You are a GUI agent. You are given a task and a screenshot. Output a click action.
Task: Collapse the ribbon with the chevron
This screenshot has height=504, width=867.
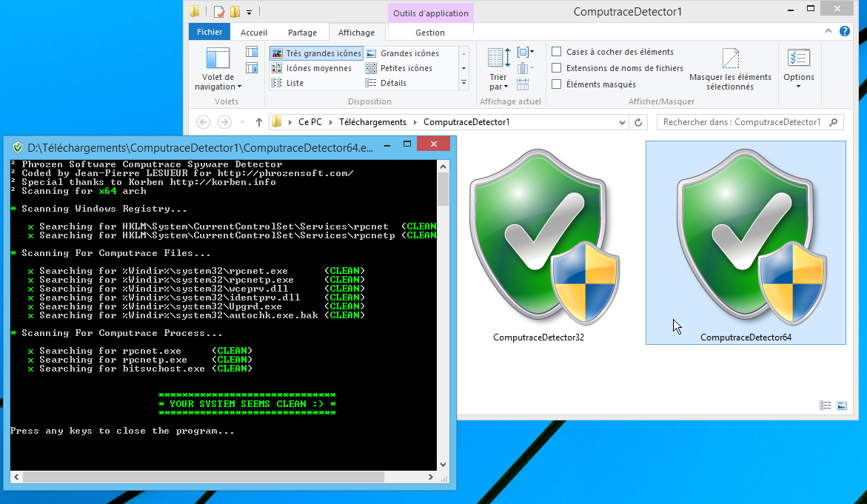828,32
